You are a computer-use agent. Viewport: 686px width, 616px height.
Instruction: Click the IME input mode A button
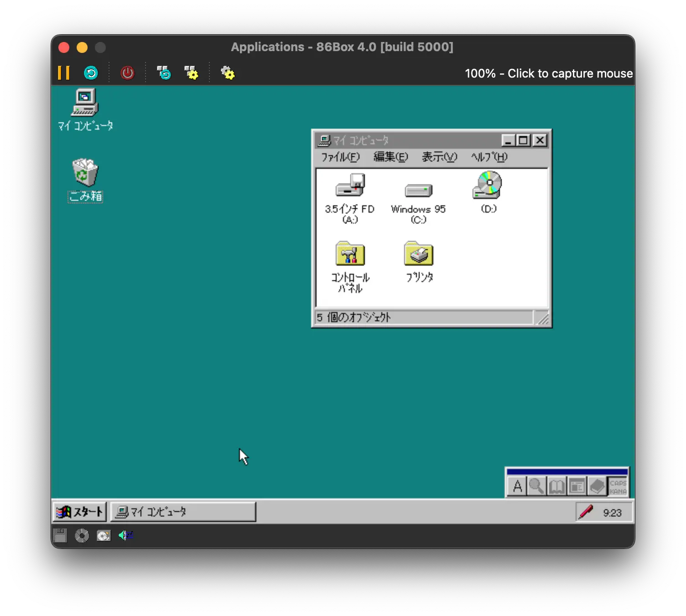[x=517, y=486]
